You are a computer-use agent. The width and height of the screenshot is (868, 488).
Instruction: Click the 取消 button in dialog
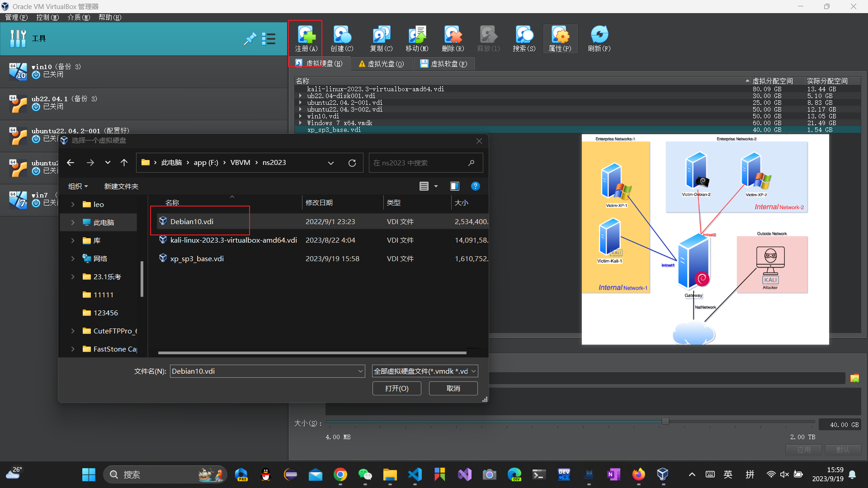[453, 389]
